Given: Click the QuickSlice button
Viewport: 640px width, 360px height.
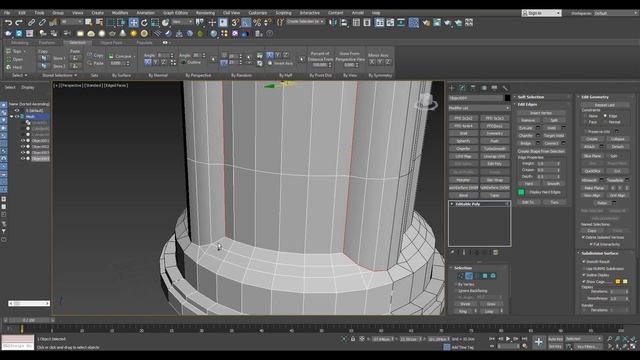Looking at the screenshot, I should (x=592, y=171).
